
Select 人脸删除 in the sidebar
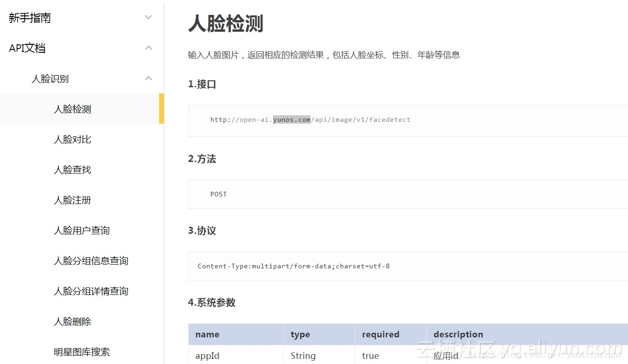(72, 321)
